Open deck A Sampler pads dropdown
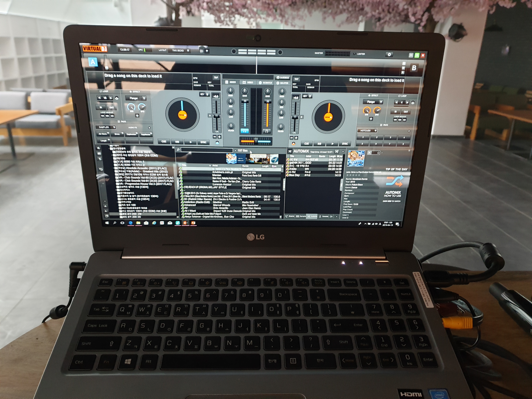 coord(106,127)
